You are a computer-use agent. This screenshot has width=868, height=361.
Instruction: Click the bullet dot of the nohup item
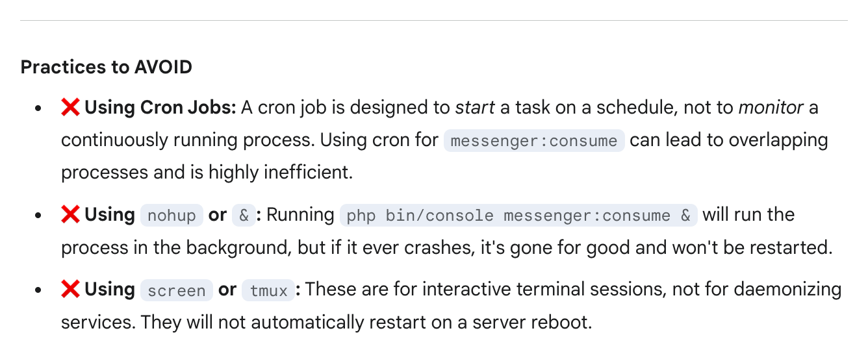coord(40,216)
